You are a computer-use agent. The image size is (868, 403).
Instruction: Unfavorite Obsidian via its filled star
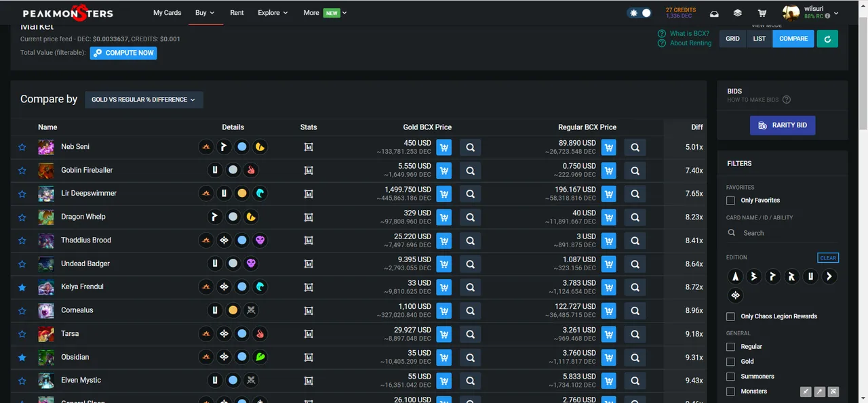click(x=22, y=357)
